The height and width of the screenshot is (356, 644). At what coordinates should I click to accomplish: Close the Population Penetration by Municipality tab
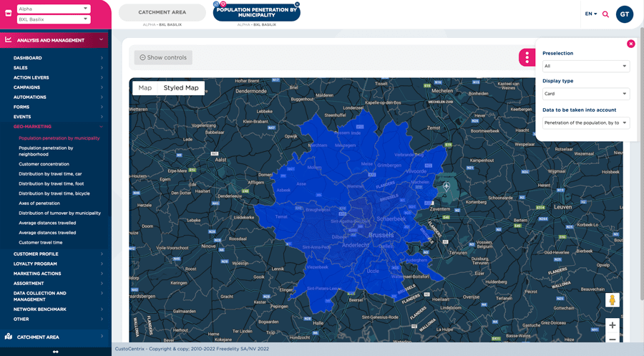pyautogui.click(x=297, y=4)
